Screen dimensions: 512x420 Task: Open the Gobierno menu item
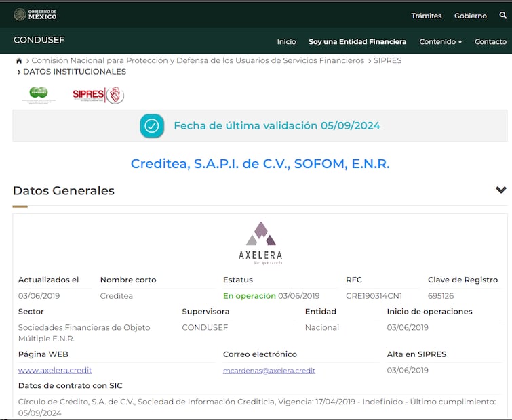[x=470, y=16]
